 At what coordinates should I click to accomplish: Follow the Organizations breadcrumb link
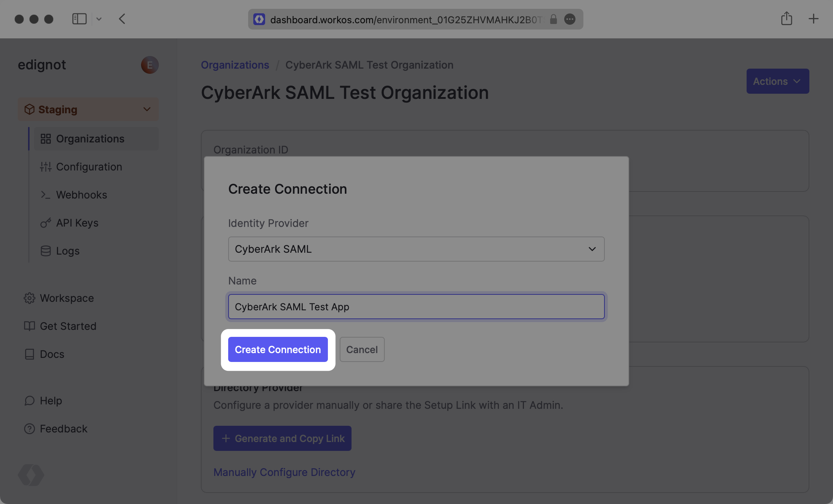(x=235, y=65)
